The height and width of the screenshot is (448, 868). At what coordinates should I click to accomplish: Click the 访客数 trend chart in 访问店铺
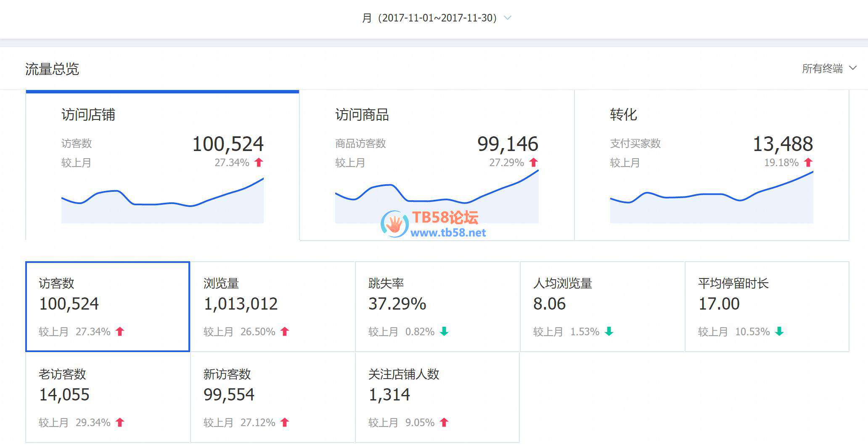click(x=162, y=204)
